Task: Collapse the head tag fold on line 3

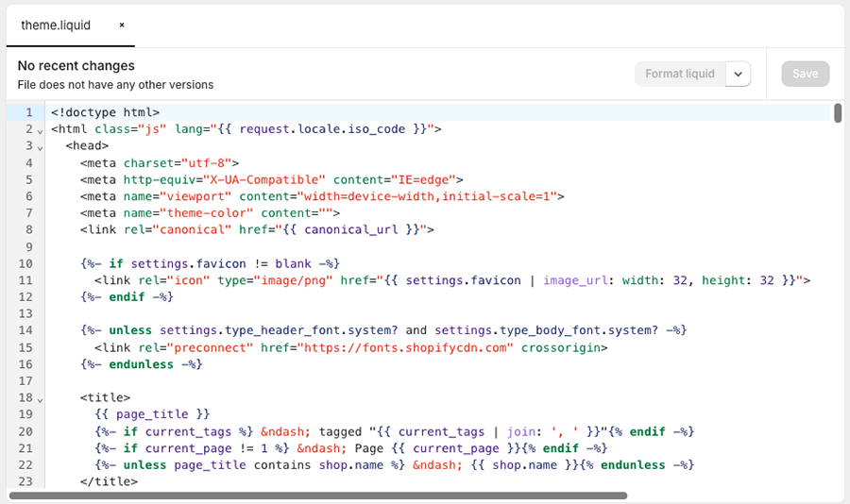Action: pyautogui.click(x=40, y=148)
